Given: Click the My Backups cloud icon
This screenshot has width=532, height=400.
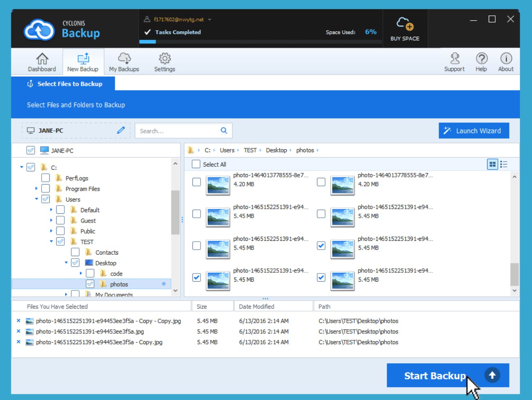Looking at the screenshot, I should (124, 59).
